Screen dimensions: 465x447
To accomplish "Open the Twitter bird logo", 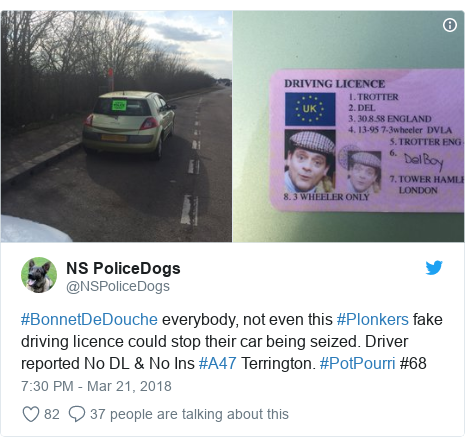I will coord(434,268).
